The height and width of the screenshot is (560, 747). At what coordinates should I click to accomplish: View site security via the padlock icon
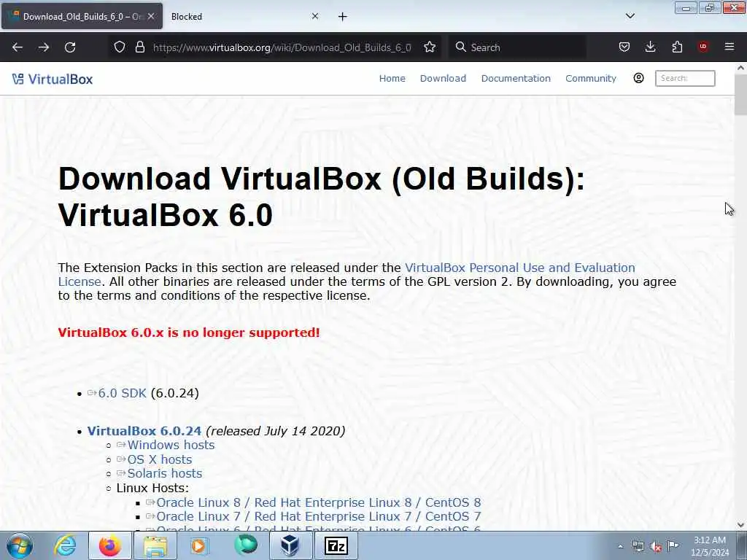[139, 47]
